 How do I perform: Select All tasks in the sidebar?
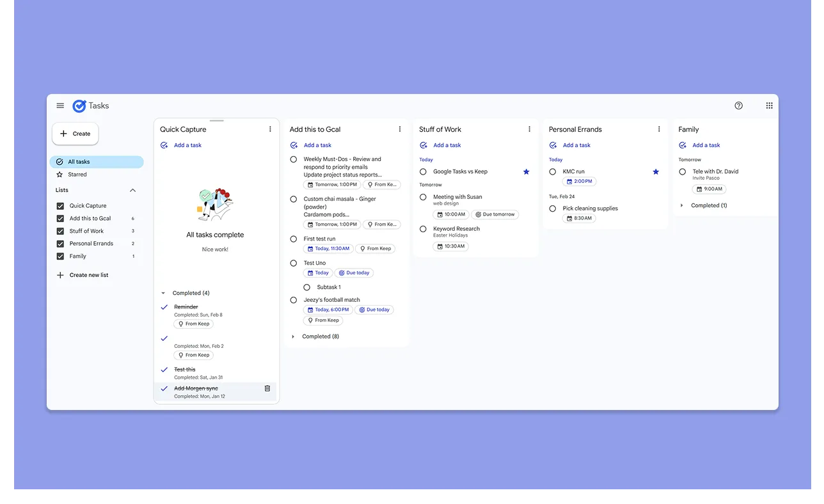(78, 161)
